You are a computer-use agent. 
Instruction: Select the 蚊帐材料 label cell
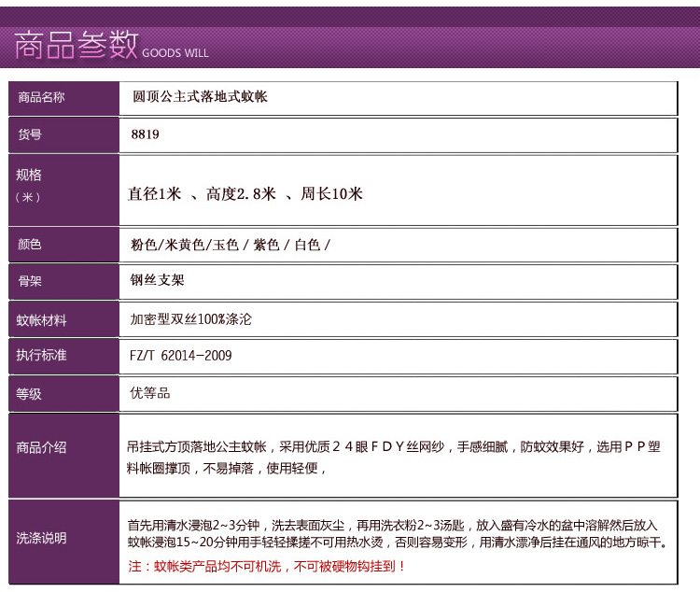pos(63,320)
